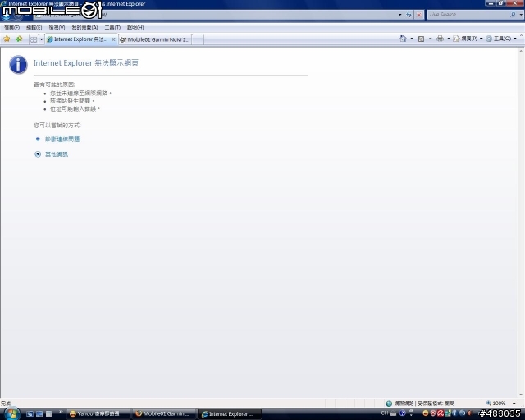Expand address bar history dropdown
525x420 pixels.
click(399, 15)
